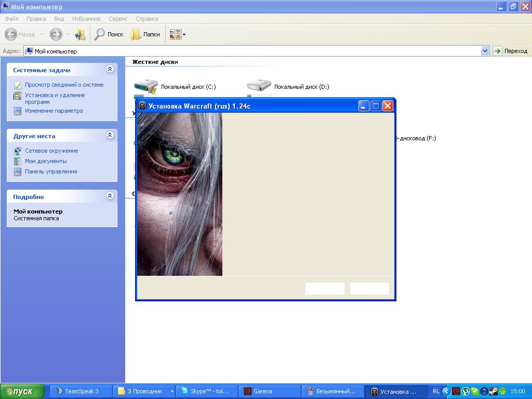This screenshot has height=399, width=532.
Task: Go back with the Назад arrow icon
Action: (x=11, y=34)
